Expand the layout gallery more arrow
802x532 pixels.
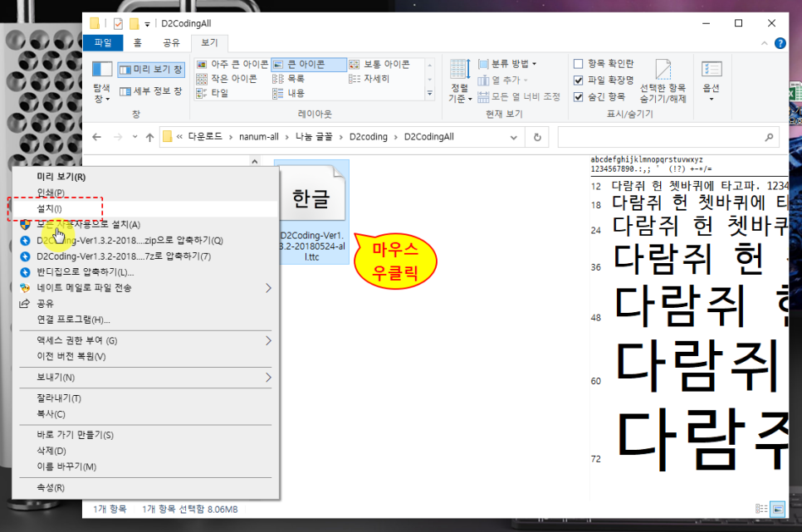[430, 93]
